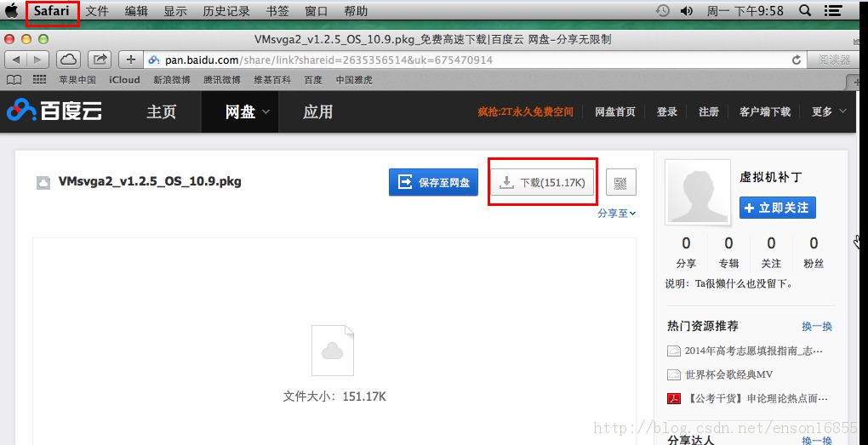Screen dimensions: 868x445
Task: Click the Share toolbar button
Action: coord(100,60)
